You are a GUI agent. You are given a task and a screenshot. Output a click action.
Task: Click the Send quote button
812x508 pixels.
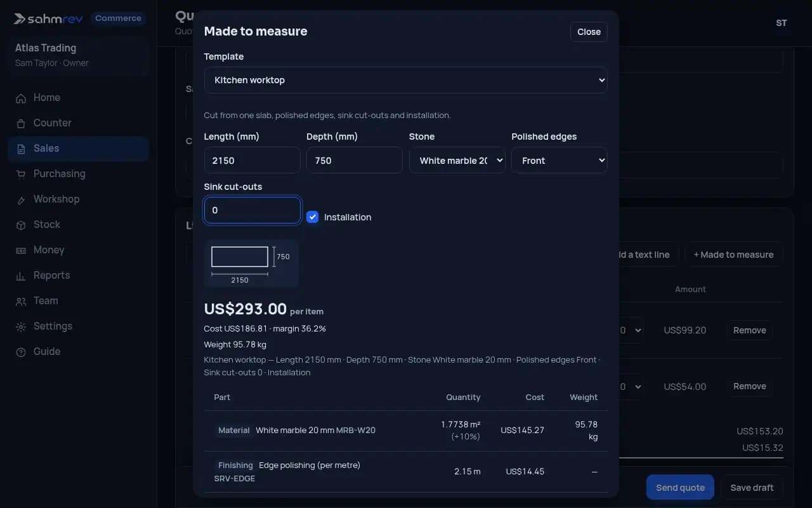pyautogui.click(x=680, y=488)
